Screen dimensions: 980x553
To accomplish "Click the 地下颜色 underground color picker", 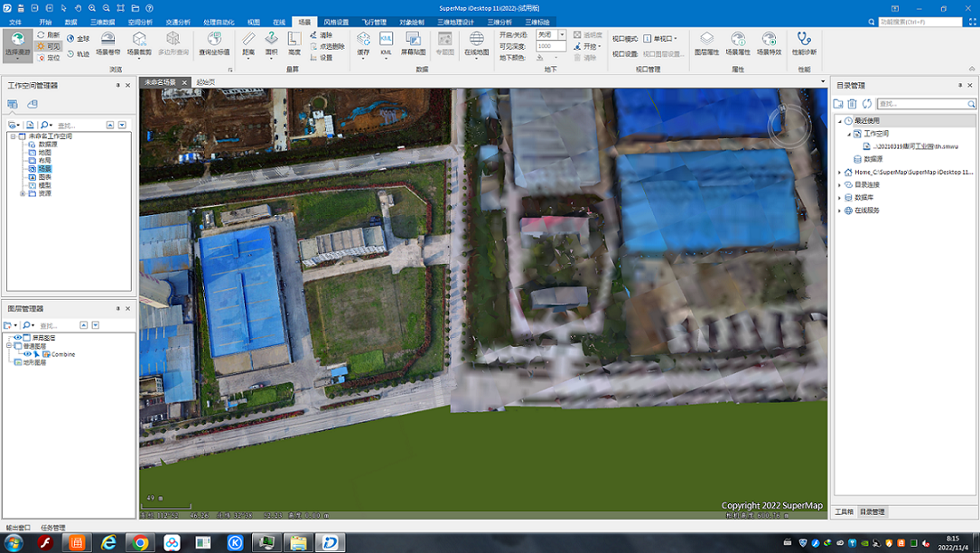I will tap(543, 57).
